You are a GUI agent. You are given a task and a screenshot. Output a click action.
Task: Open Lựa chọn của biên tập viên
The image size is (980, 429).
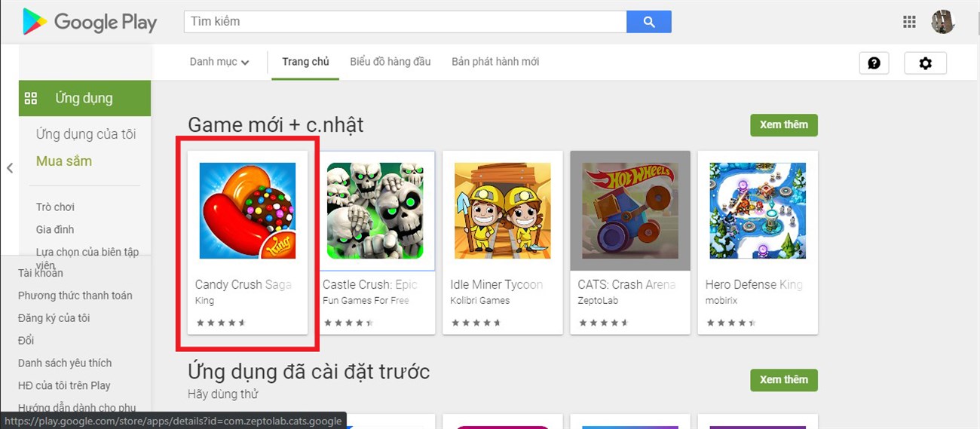pyautogui.click(x=87, y=258)
